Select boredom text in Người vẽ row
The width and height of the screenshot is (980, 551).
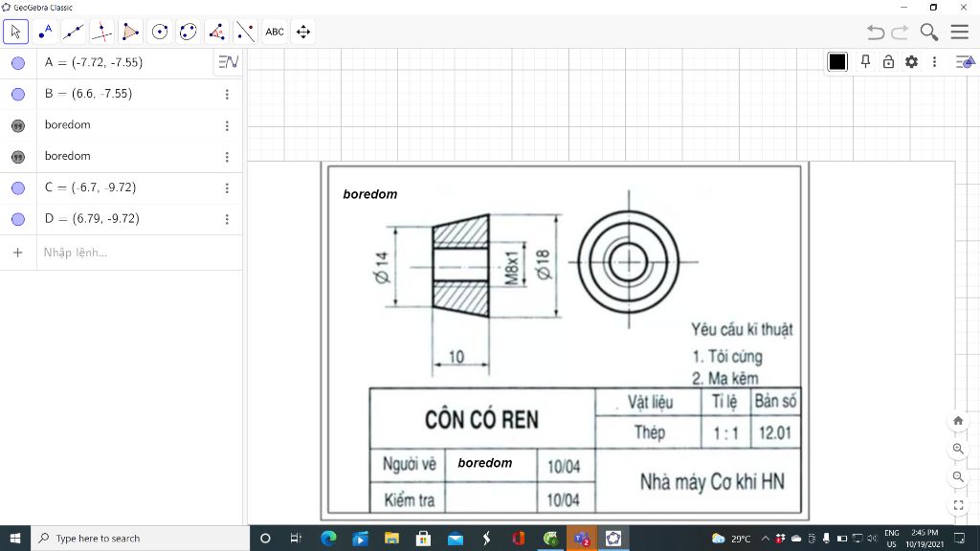click(484, 463)
